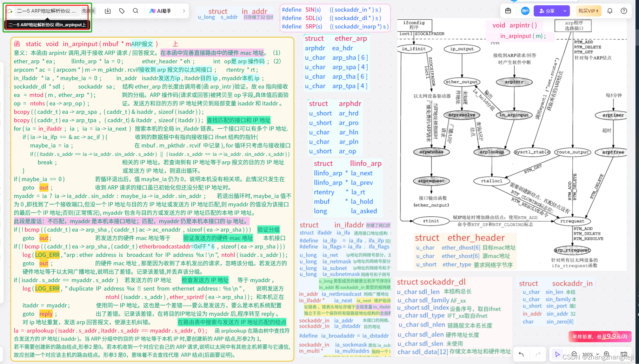Open the tag icon in top toolbar
Screen dimensions: 639x364
coord(122,11)
